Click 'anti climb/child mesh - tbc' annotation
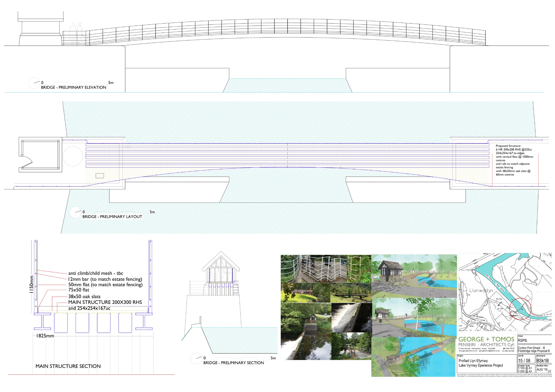Image resolution: width=555 pixels, height=392 pixels. pos(95,273)
